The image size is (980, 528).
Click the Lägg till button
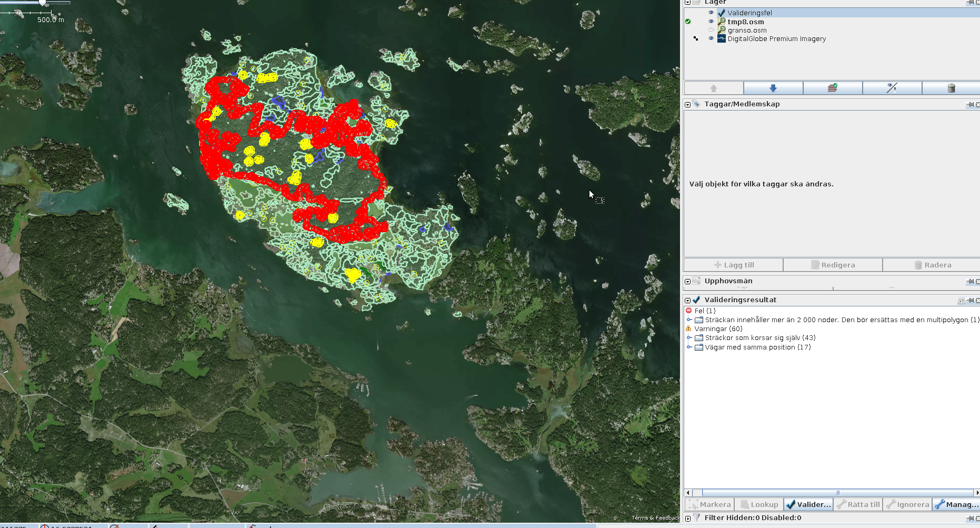pyautogui.click(x=733, y=265)
